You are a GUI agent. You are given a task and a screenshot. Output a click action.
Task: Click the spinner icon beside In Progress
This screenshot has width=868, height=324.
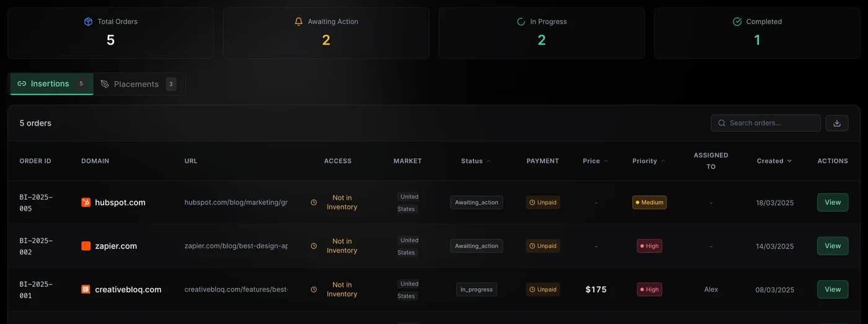(x=521, y=22)
